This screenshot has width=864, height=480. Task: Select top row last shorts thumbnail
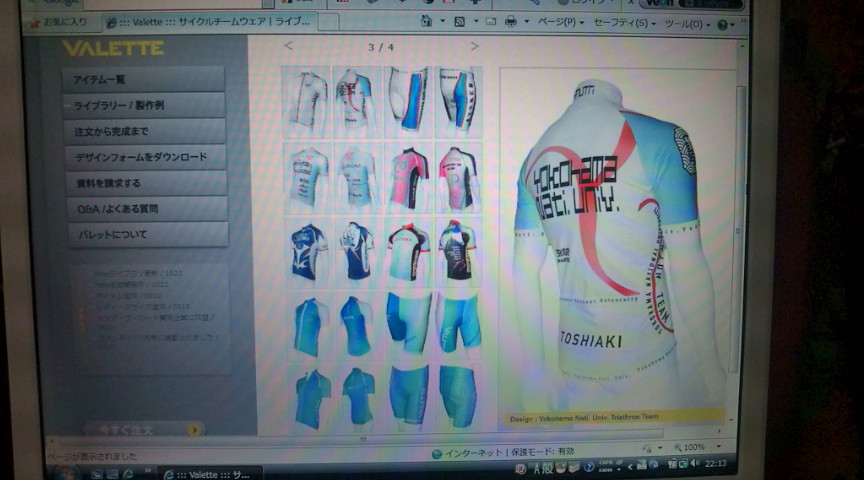click(458, 103)
